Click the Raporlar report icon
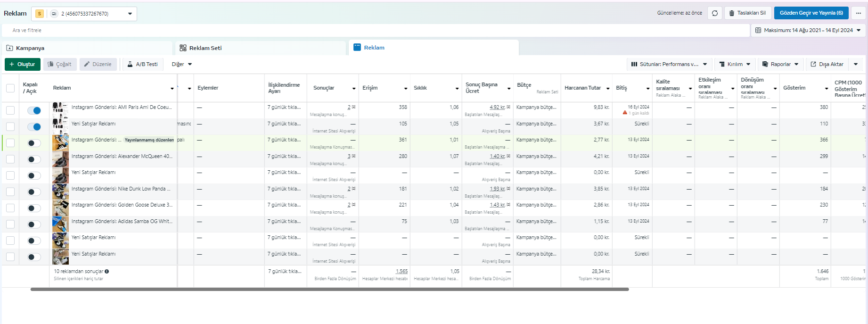Screen dimensions: 868x324 point(765,64)
